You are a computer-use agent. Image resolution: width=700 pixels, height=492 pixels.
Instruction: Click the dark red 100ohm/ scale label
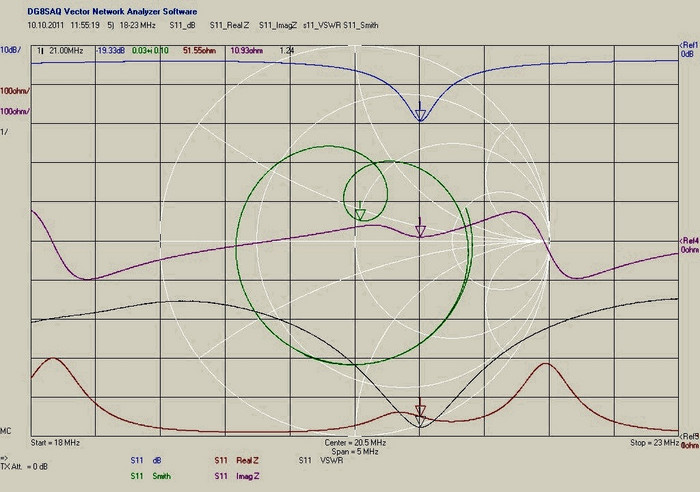[x=15, y=91]
